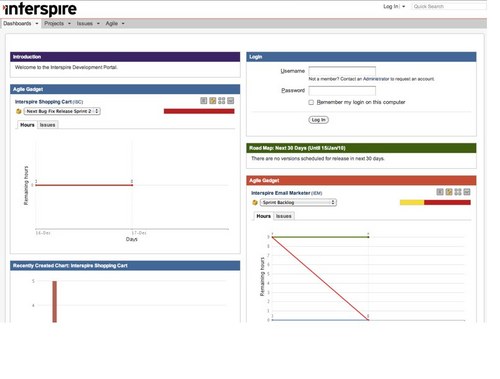Image resolution: width=500 pixels, height=379 pixels.
Task: Click red segment of Email Marketer progress bar
Action: coord(447,202)
